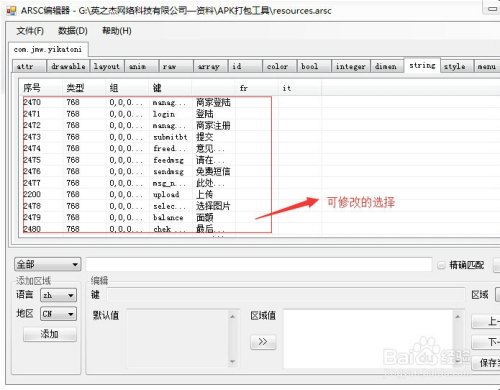
Task: Switch to the layout tab
Action: pos(107,66)
